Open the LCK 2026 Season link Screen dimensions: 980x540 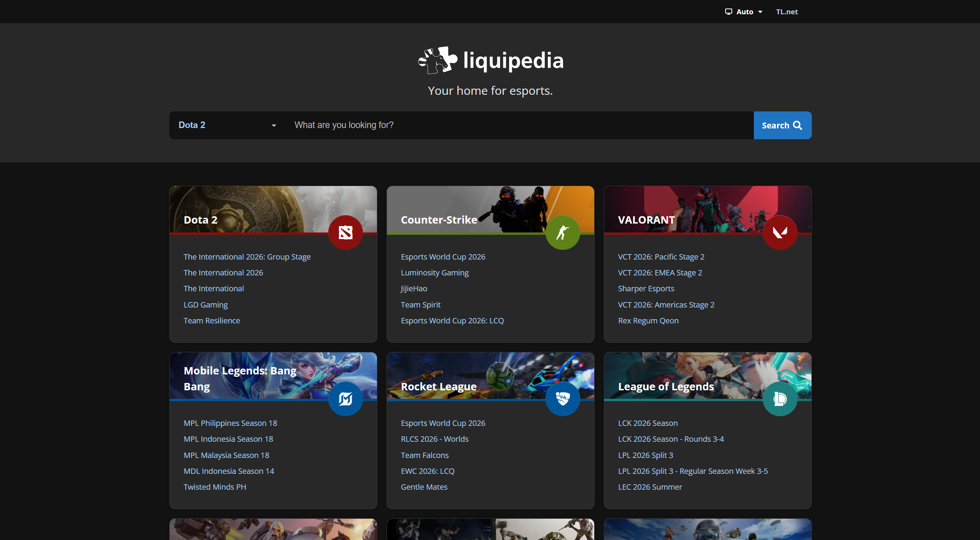648,423
